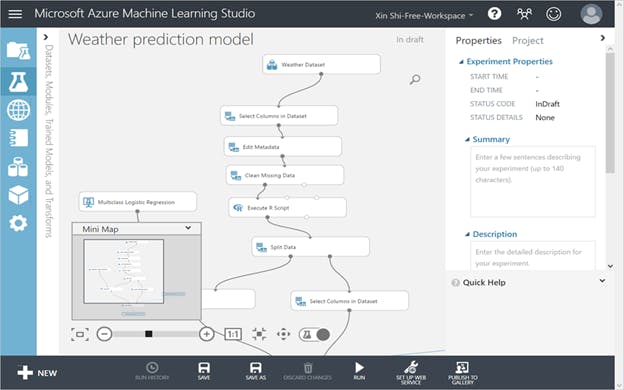Viewport: 624px width, 390px height.
Task: Open the Datasets cylinders icon in sidebar
Action: coord(18,166)
